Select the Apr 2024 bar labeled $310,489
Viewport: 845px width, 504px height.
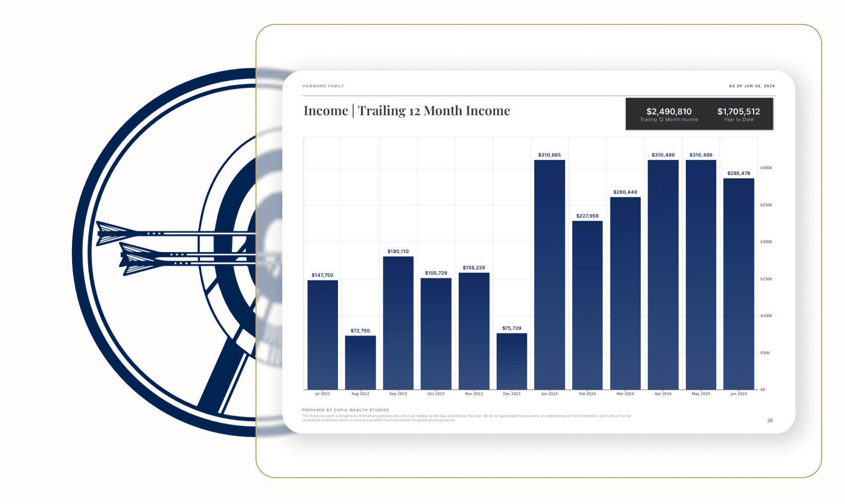[663, 275]
